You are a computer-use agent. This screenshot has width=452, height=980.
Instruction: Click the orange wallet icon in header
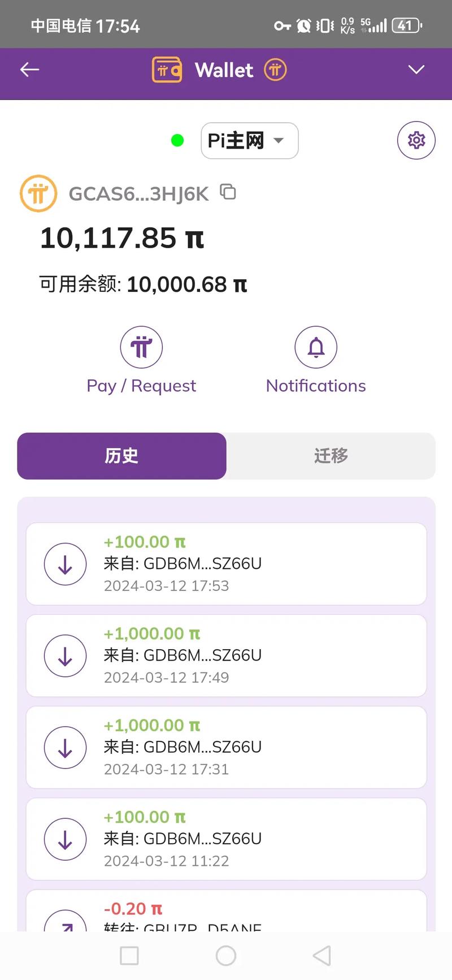pos(167,70)
